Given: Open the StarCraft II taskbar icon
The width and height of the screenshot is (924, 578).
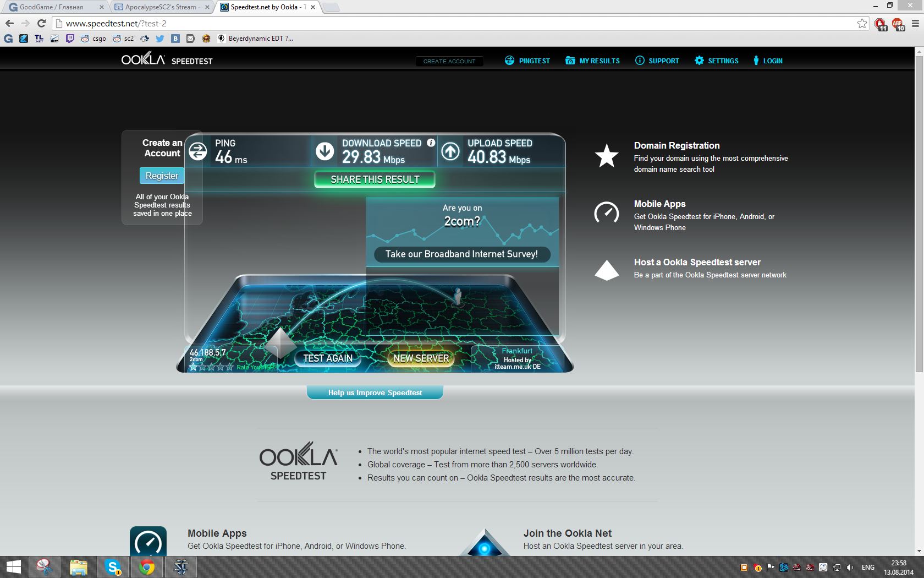Looking at the screenshot, I should coord(181,567).
